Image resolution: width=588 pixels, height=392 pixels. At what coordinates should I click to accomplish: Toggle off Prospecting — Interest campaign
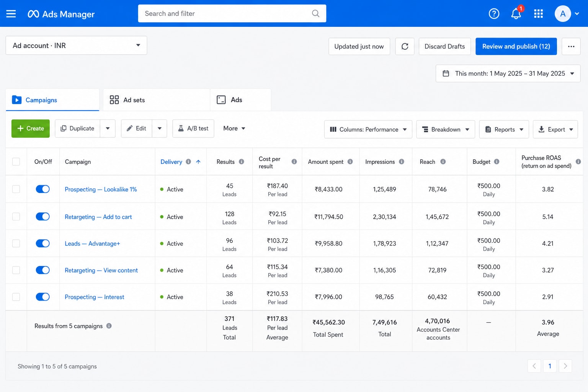42,297
